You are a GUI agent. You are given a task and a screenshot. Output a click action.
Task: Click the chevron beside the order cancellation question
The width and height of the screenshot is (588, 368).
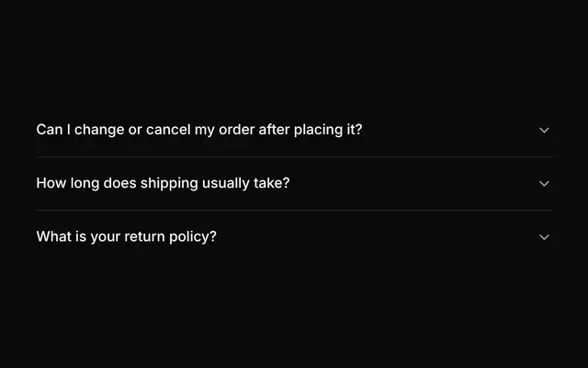coord(544,130)
